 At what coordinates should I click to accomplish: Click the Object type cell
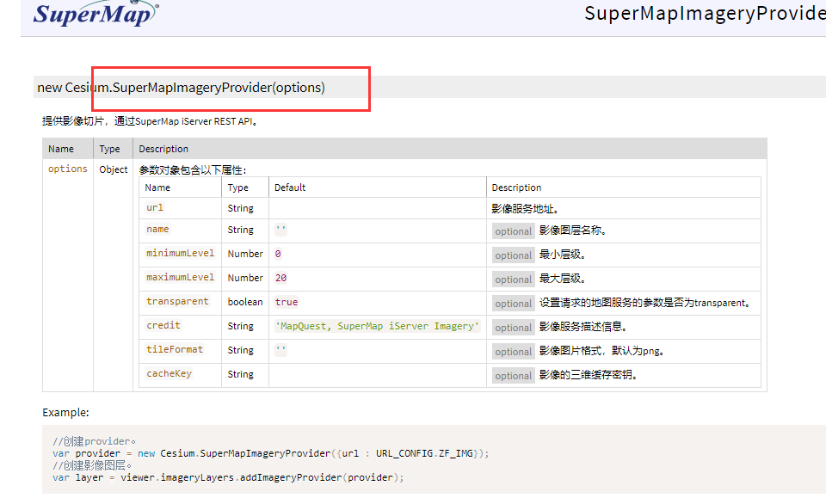point(114,169)
